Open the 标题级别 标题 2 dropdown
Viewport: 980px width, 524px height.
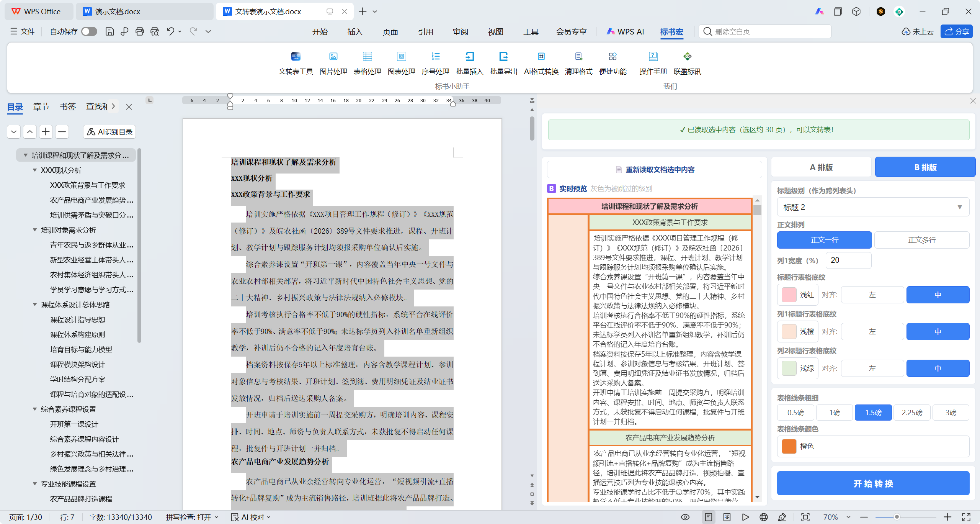873,207
